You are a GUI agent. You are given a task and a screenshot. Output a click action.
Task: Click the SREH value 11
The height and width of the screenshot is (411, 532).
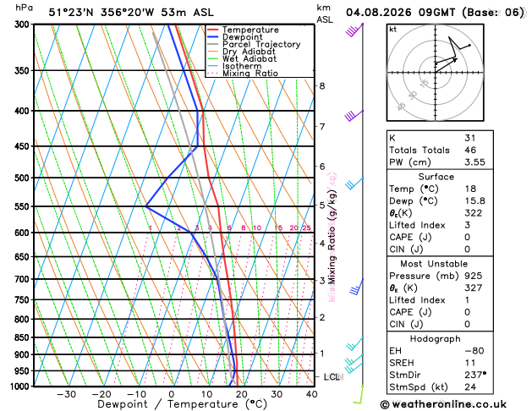pos(470,363)
